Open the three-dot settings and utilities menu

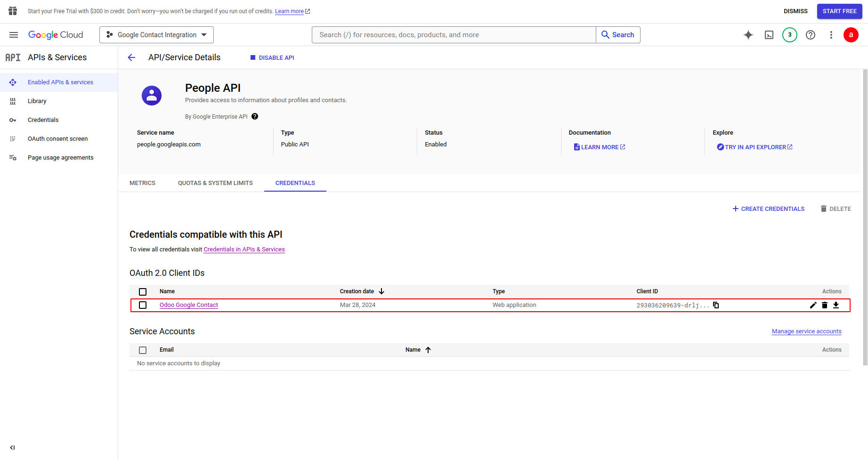pyautogui.click(x=831, y=35)
